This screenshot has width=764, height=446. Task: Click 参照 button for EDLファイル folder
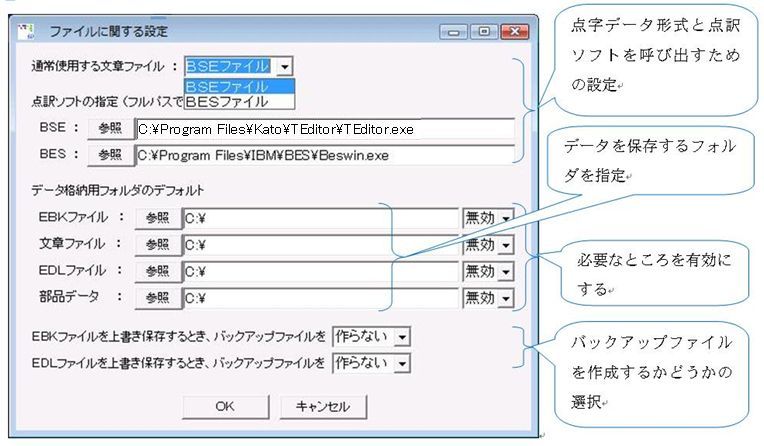[x=159, y=270]
